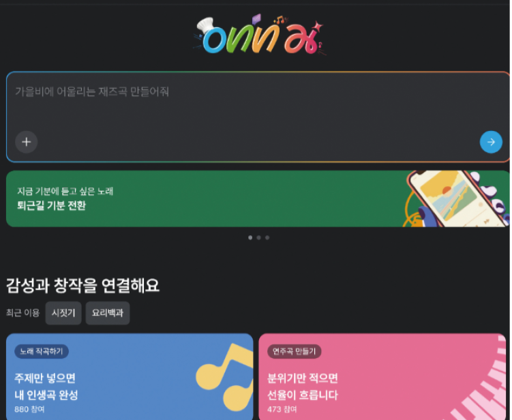512x420 pixels.
Task: Select the second carousel dot indicator
Action: 258,237
